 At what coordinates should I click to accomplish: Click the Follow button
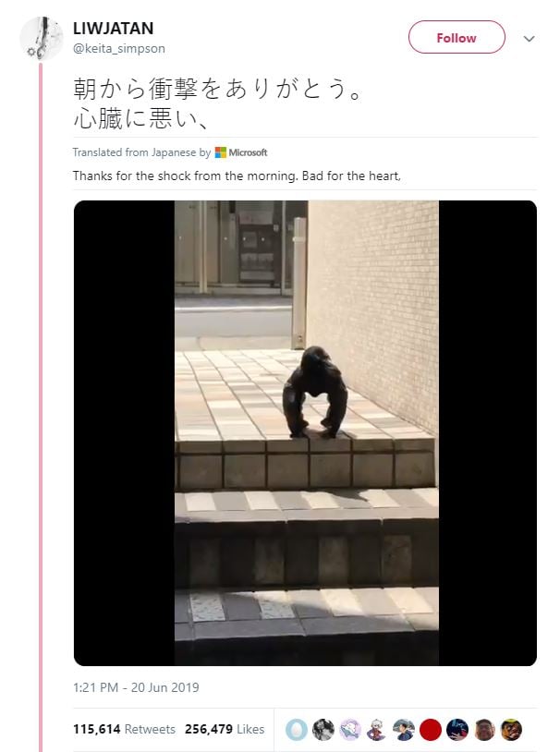coord(457,37)
